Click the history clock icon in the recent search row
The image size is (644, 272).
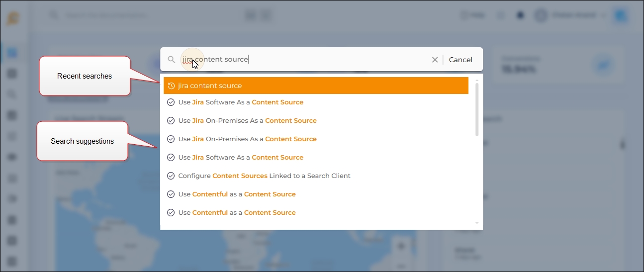pos(171,86)
